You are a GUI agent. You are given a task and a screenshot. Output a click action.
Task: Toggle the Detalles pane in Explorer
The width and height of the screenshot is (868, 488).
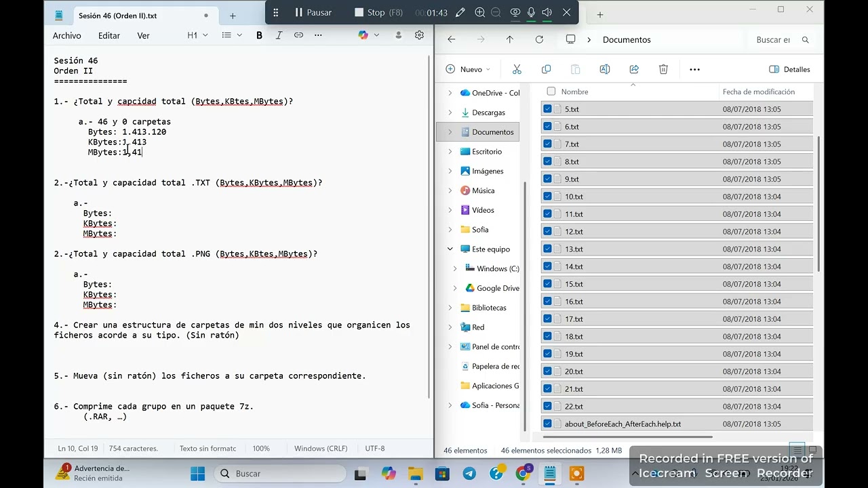790,69
